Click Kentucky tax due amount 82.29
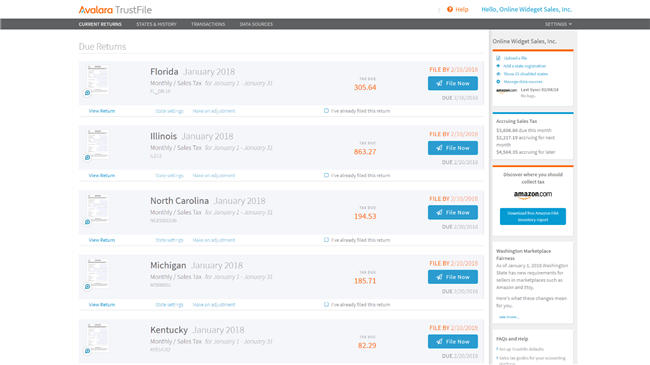The height and width of the screenshot is (365, 650). 367,346
